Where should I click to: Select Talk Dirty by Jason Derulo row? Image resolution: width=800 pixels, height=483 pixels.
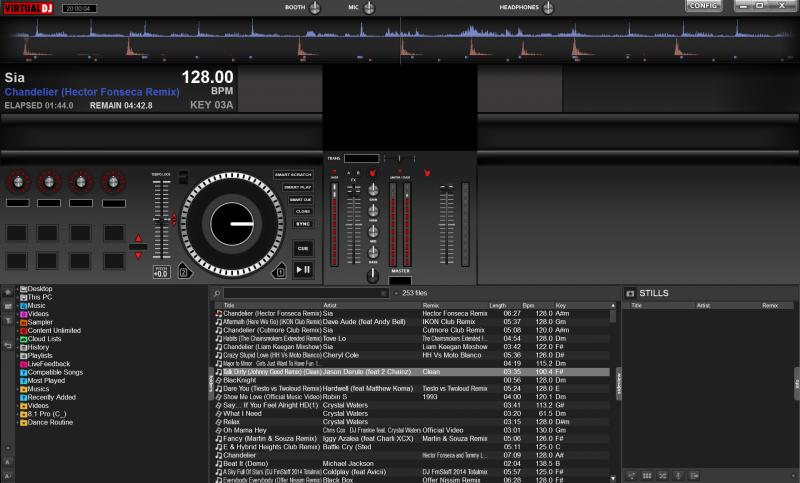411,372
